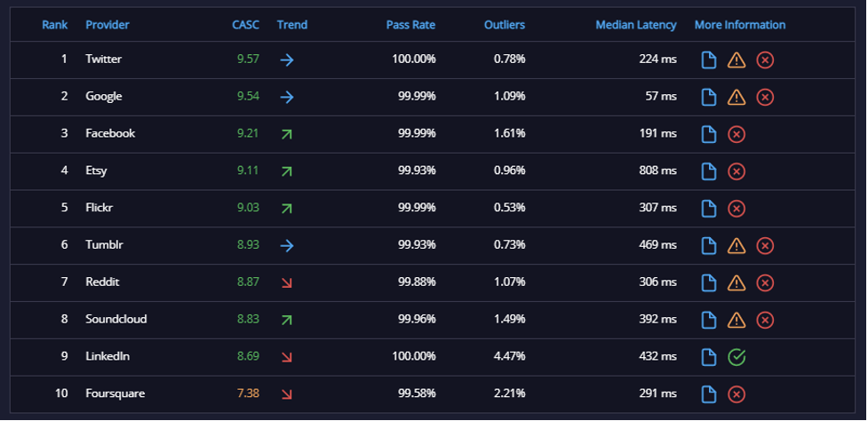The image size is (868, 421).
Task: Click the warning triangle in Soundcloud row
Action: point(737,320)
